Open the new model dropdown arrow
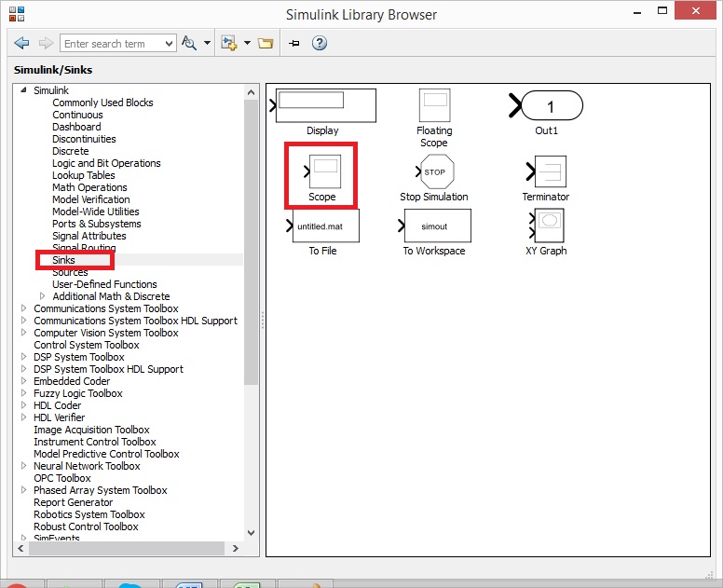 click(247, 43)
